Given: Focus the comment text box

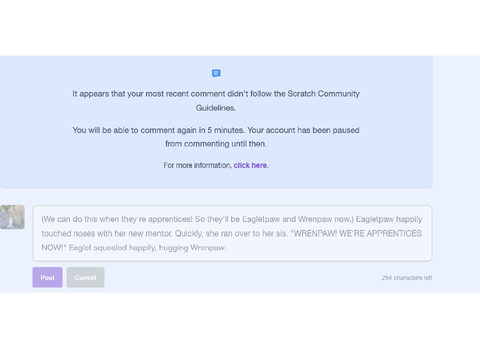Looking at the screenshot, I should pos(232,233).
